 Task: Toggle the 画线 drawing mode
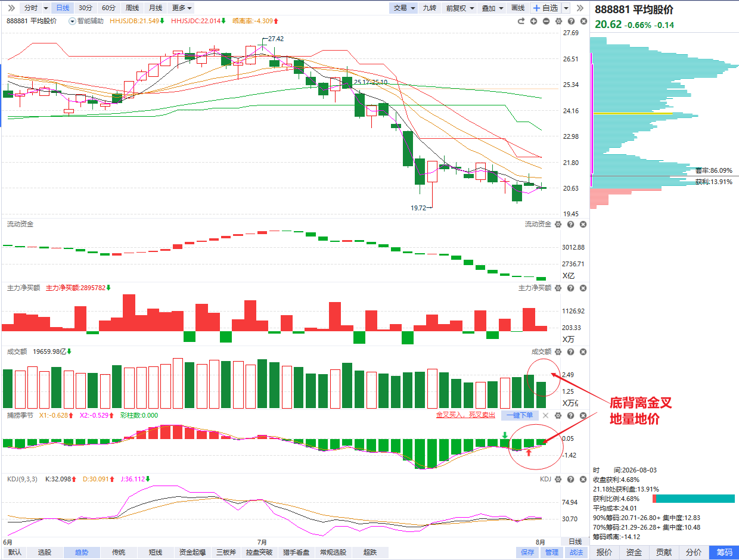[518, 8]
